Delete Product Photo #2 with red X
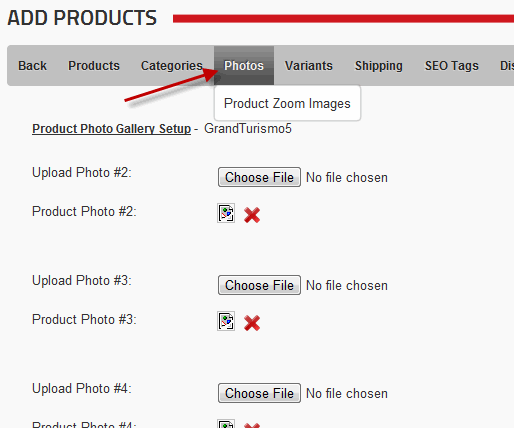This screenshot has height=428, width=514. pos(252,215)
